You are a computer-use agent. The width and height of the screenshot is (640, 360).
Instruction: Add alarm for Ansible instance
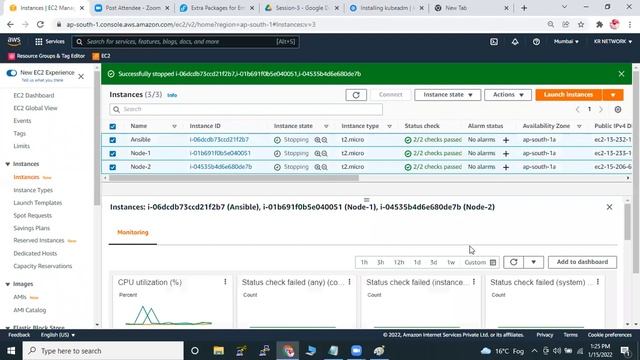506,140
